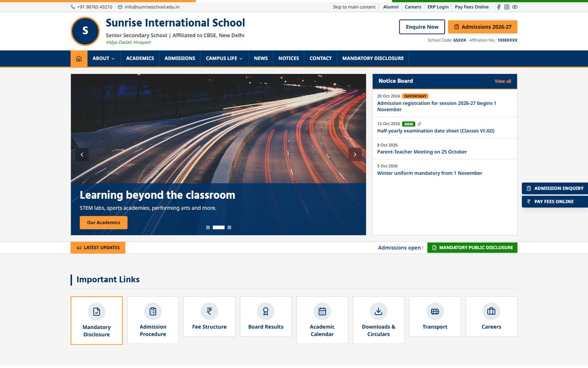Open the News menu item
This screenshot has width=588, height=368.
(261, 58)
